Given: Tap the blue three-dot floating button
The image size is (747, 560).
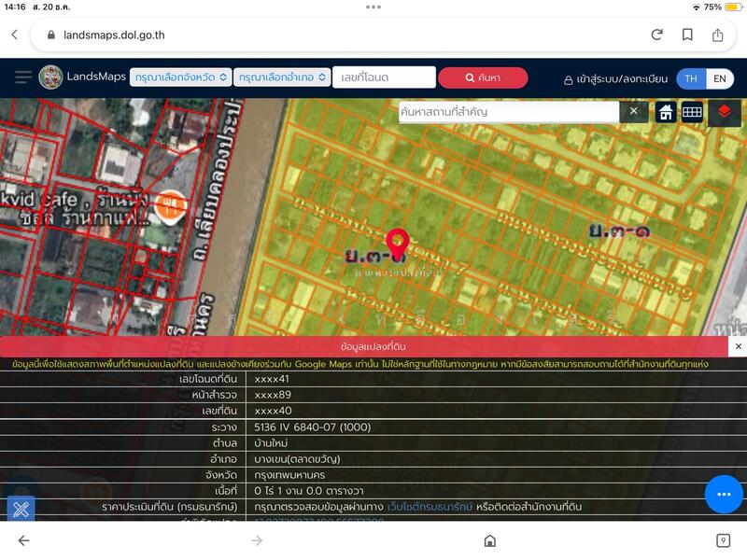Looking at the screenshot, I should point(723,494).
